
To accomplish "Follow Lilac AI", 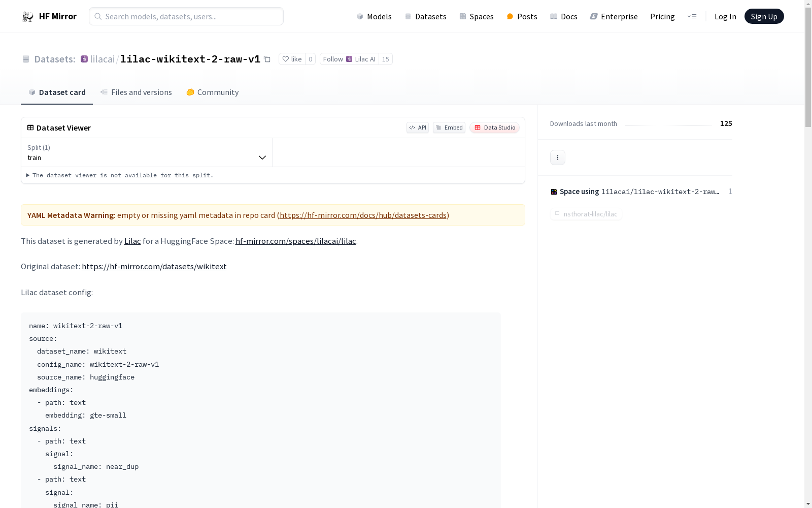I will tap(349, 59).
